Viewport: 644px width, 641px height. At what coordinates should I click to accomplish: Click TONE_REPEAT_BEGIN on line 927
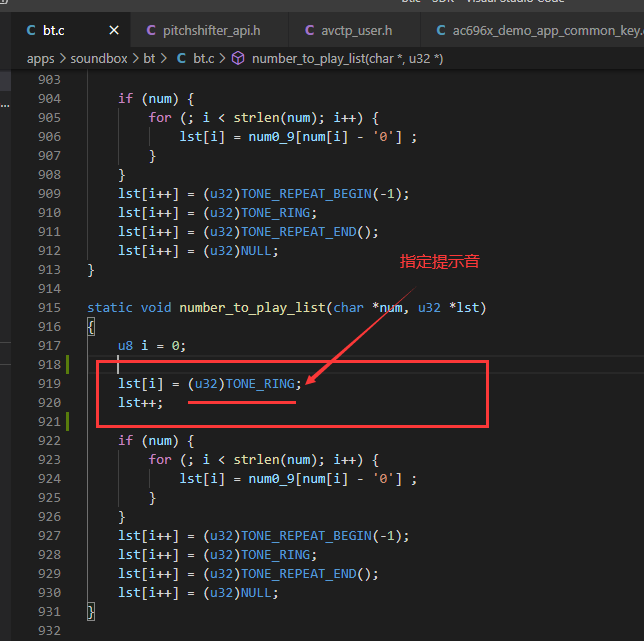(x=306, y=535)
